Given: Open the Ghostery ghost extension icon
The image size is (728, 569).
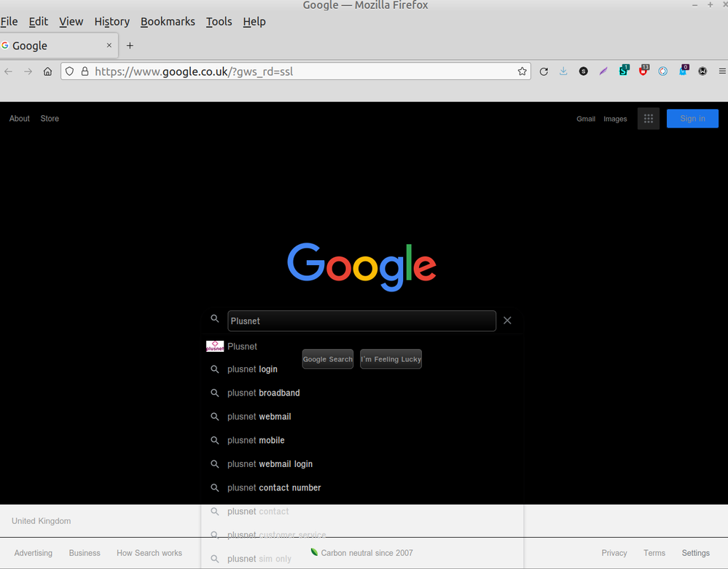Looking at the screenshot, I should [x=683, y=71].
